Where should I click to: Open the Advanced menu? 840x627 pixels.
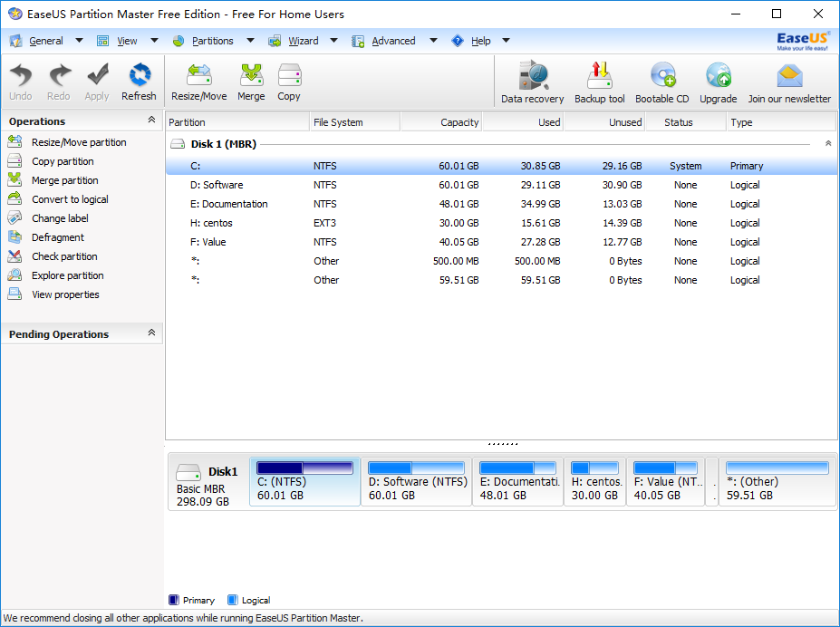[393, 41]
